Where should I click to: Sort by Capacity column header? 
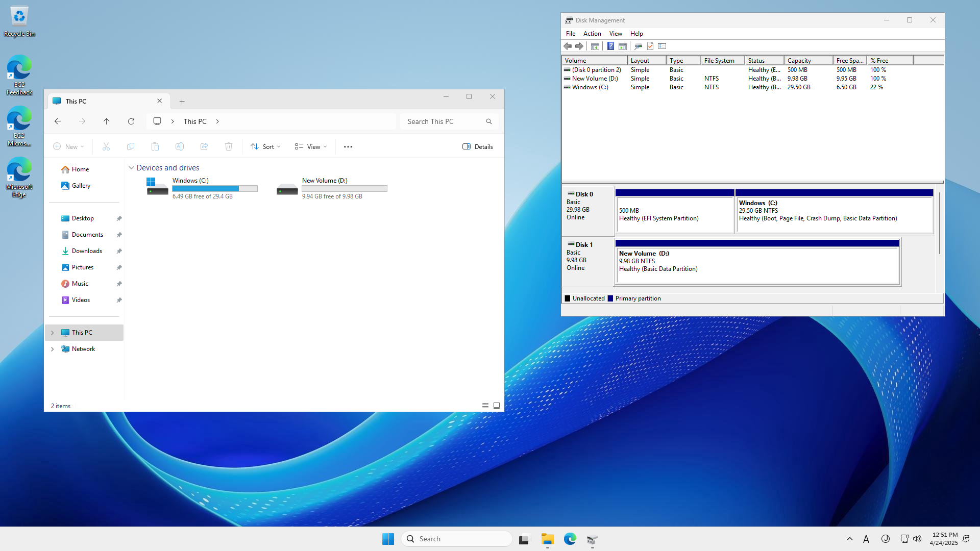[808, 61]
